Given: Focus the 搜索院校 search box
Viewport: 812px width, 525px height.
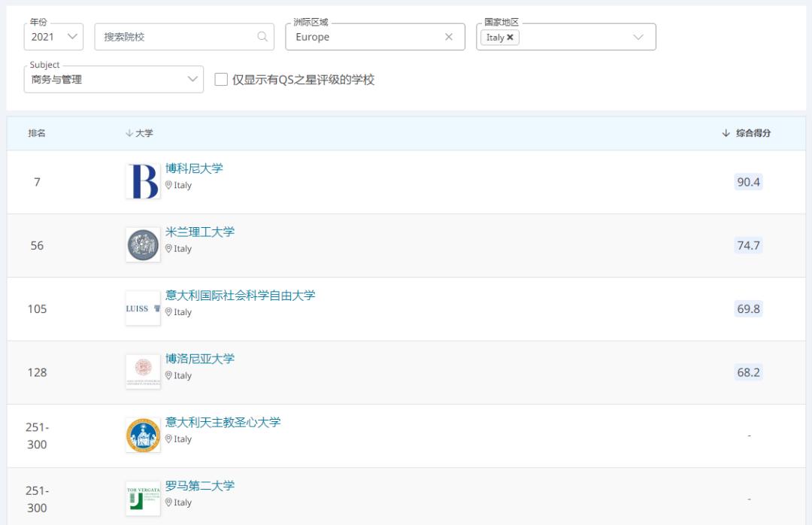Looking at the screenshot, I should pyautogui.click(x=184, y=37).
